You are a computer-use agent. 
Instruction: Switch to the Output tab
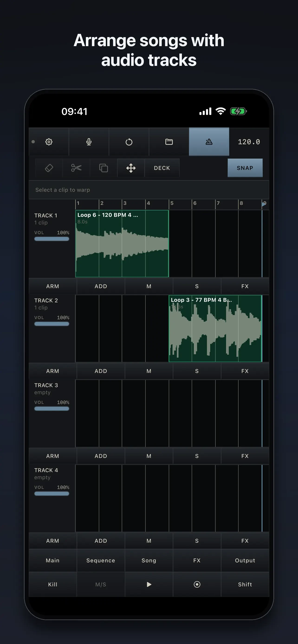click(x=245, y=561)
